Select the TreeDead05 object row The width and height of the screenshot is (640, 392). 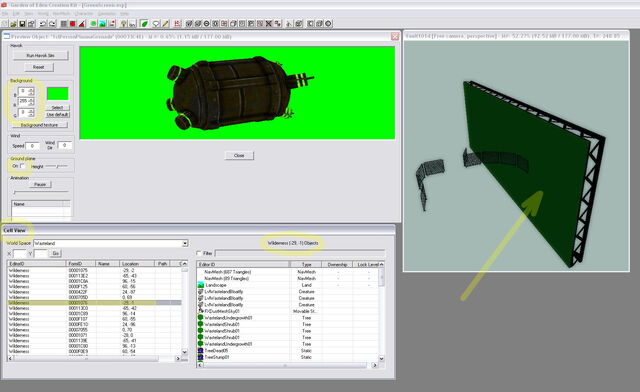point(288,351)
